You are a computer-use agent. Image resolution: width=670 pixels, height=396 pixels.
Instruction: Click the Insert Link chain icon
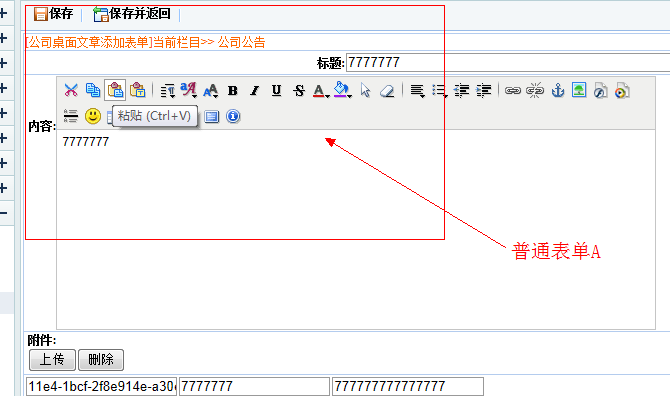[x=513, y=91]
